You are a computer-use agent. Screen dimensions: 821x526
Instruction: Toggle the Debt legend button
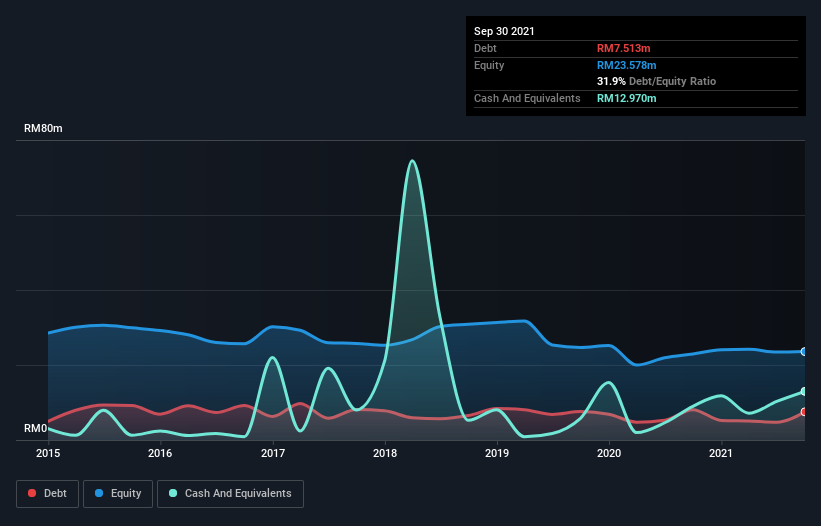tap(47, 494)
